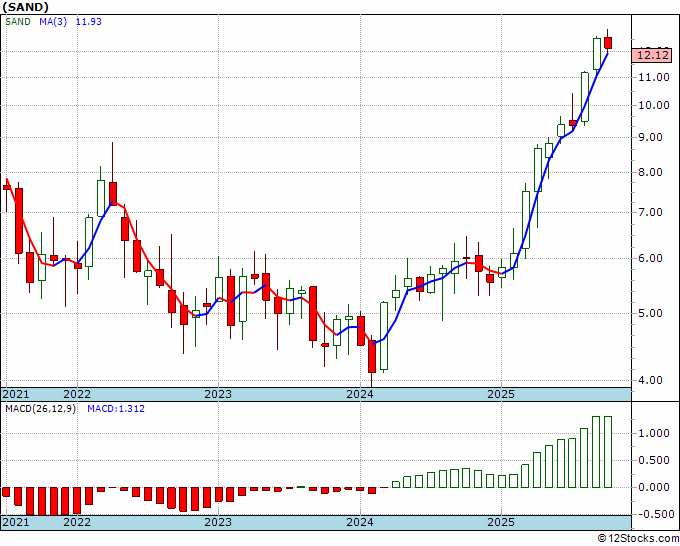The height and width of the screenshot is (546, 680).
Task: Click the 0.500 MACD axis label
Action: 654,460
